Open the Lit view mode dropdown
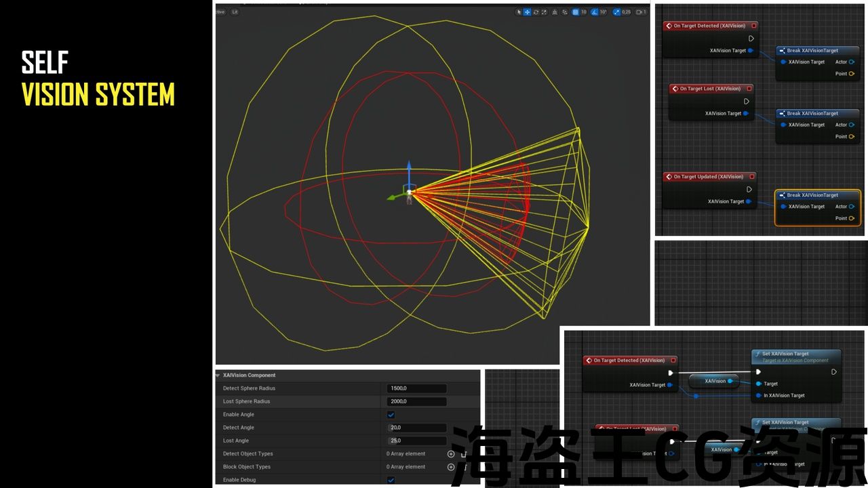This screenshot has width=868, height=488. point(235,12)
